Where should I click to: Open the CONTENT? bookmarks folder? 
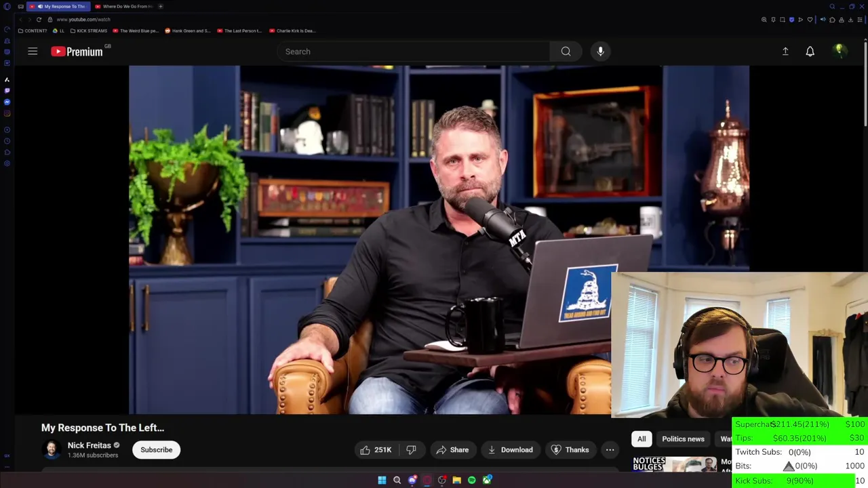pos(33,30)
